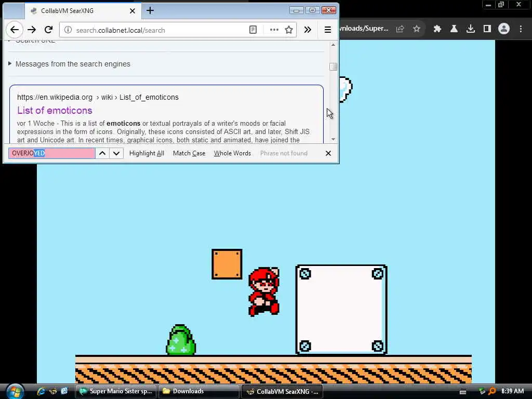This screenshot has width=532, height=399.
Task: Click the large white bolted block
Action: click(341, 310)
